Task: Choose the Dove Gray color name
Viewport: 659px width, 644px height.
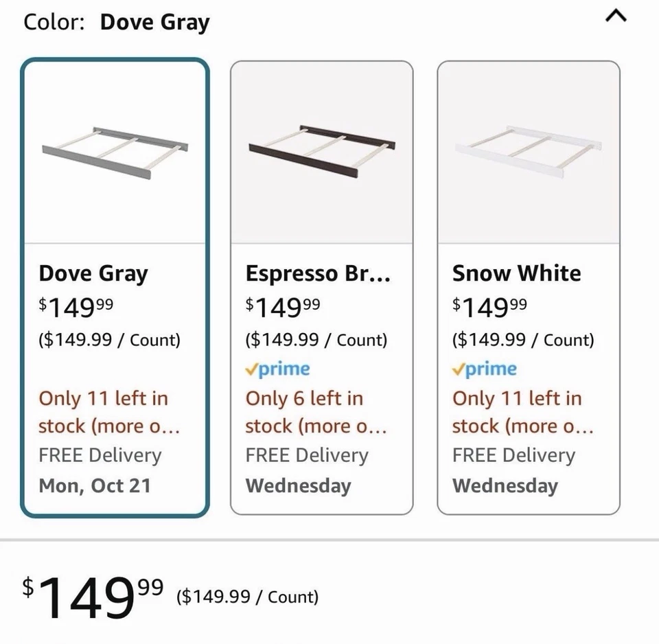Action: (x=93, y=273)
